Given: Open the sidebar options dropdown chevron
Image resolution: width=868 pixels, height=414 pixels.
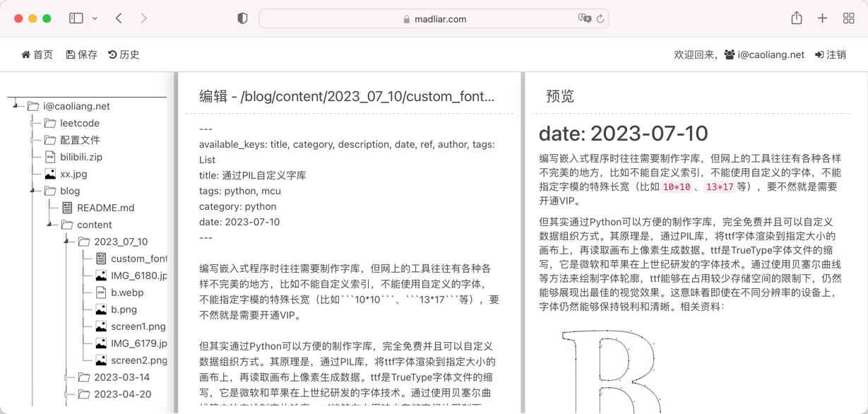Looking at the screenshot, I should pyautogui.click(x=95, y=19).
